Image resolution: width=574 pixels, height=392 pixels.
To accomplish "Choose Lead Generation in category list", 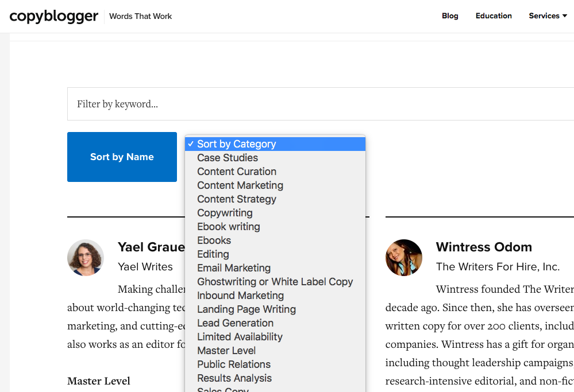I will pyautogui.click(x=235, y=323).
